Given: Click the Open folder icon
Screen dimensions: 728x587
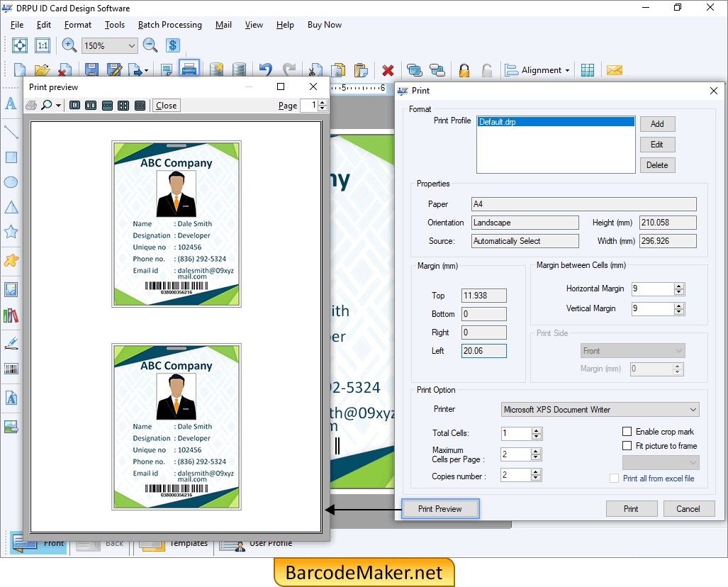Looking at the screenshot, I should tap(42, 69).
